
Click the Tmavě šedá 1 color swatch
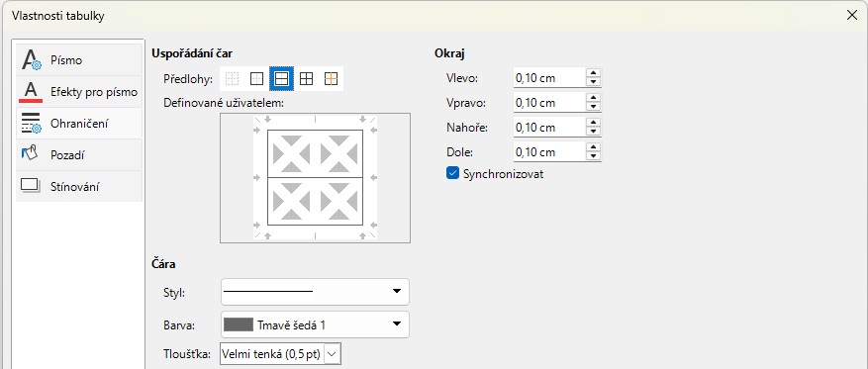coord(239,324)
